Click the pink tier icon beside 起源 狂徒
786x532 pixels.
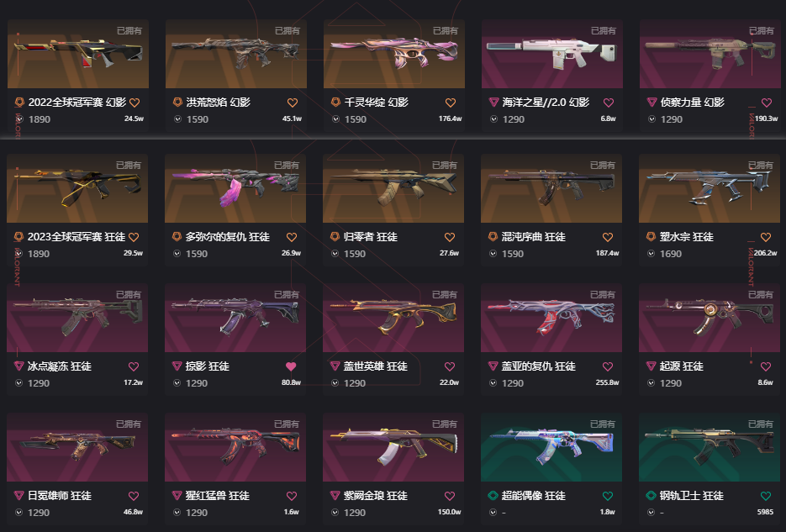[x=651, y=366]
